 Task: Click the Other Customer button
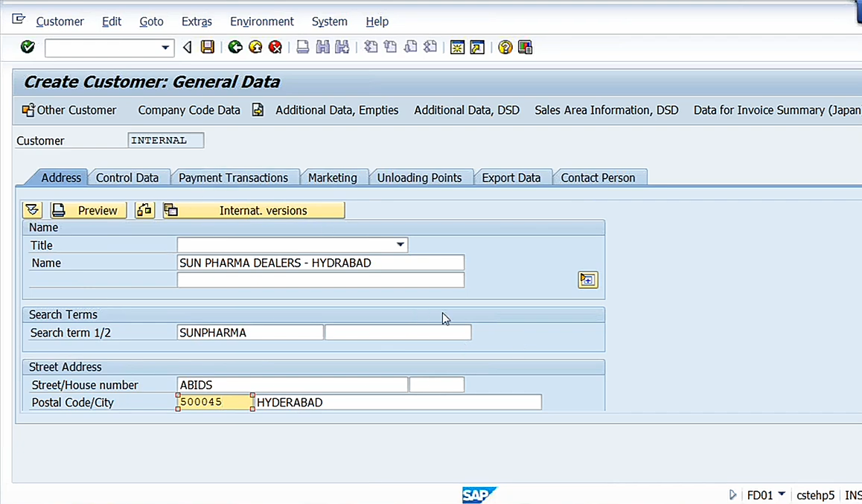click(69, 110)
